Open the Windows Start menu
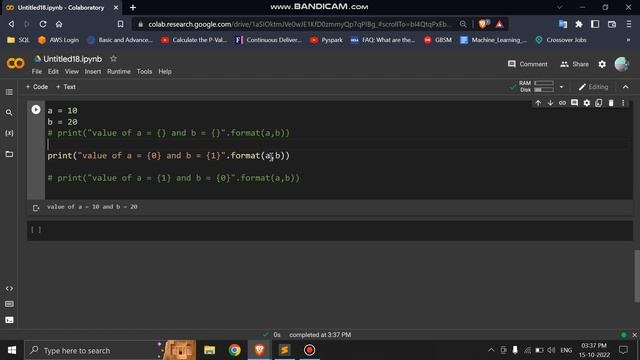The image size is (640, 360). (x=12, y=350)
